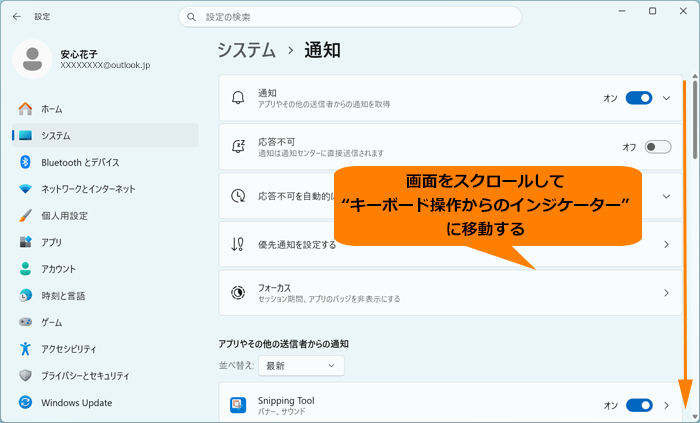Select the 時刻と言語 label in the sidebar
Viewport: 700px width, 423px height.
[x=63, y=296]
